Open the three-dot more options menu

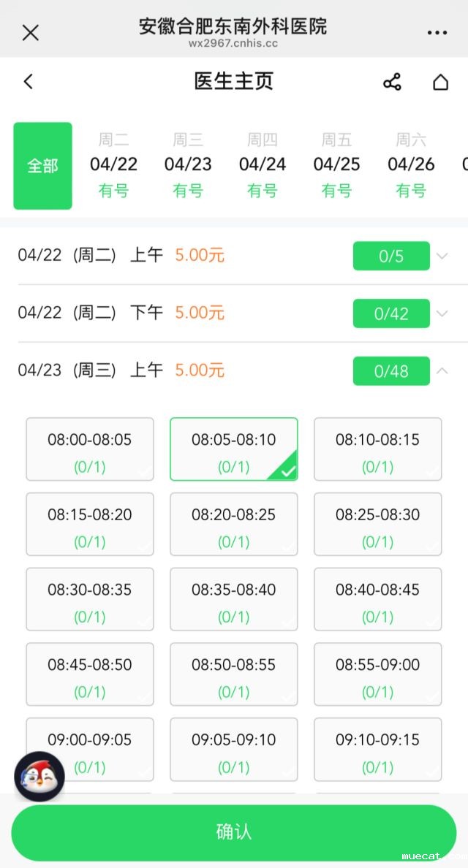coord(437,33)
